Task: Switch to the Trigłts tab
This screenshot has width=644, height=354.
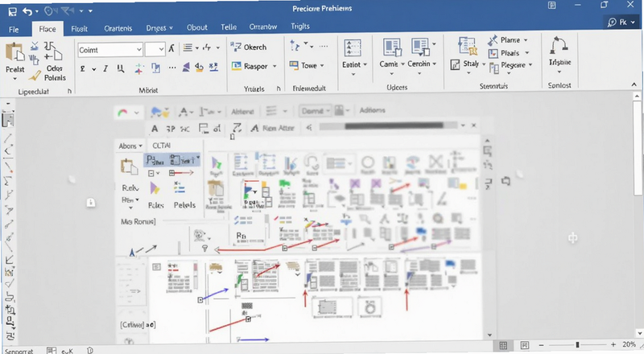Action: [299, 27]
